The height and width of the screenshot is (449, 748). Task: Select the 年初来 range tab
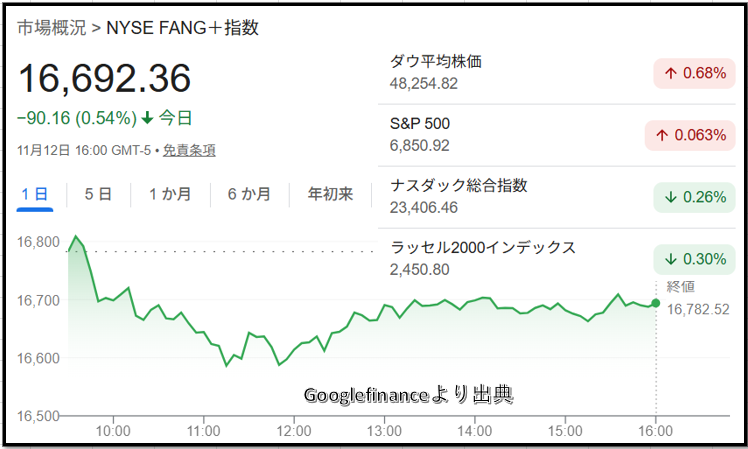click(x=330, y=194)
